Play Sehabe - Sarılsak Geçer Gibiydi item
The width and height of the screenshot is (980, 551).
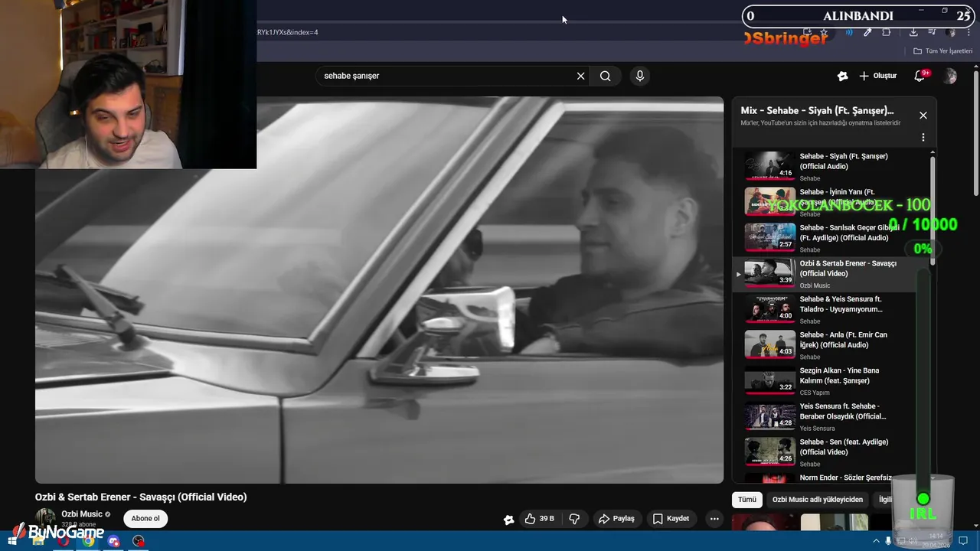point(830,238)
